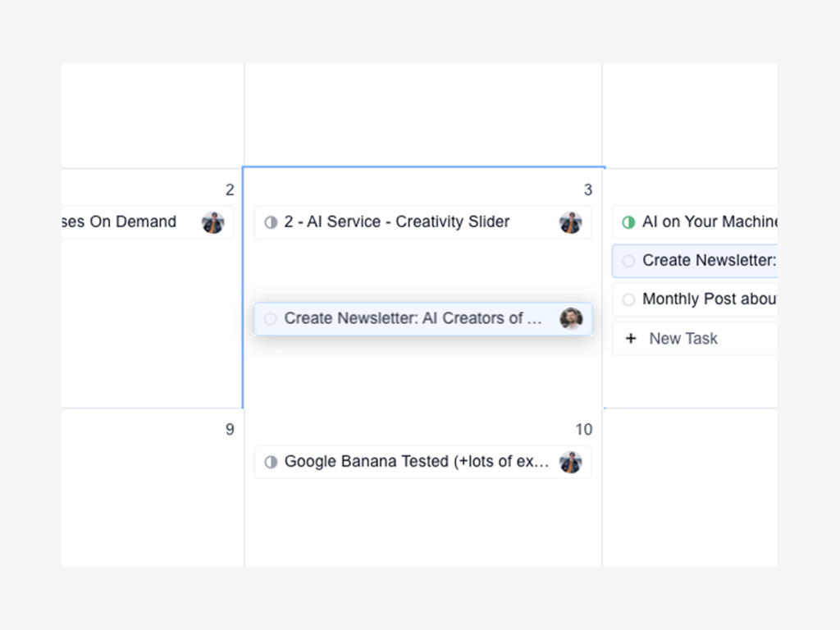The image size is (840, 630).
Task: Open the Monthly Post task title
Action: click(x=710, y=299)
